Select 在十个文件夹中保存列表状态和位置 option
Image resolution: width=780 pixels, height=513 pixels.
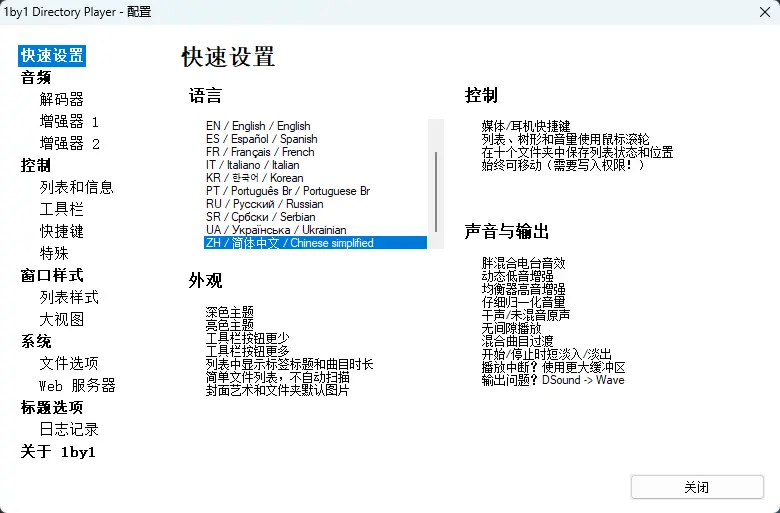pyautogui.click(x=577, y=152)
